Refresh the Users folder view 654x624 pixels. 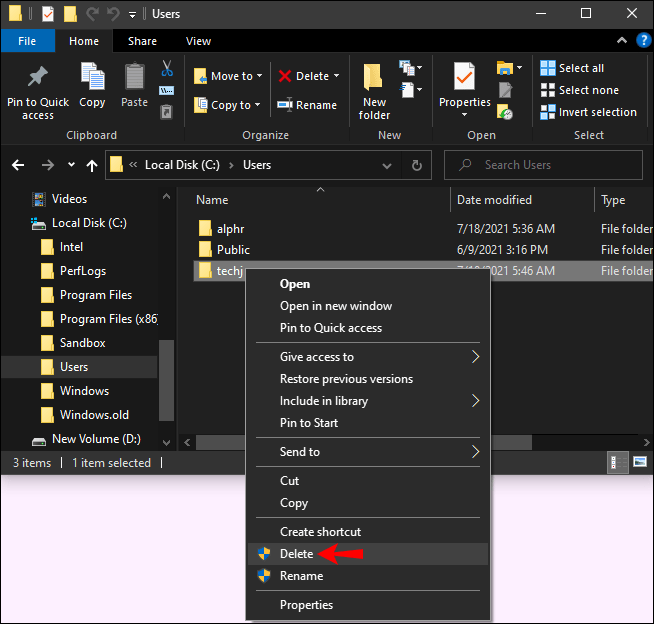417,166
